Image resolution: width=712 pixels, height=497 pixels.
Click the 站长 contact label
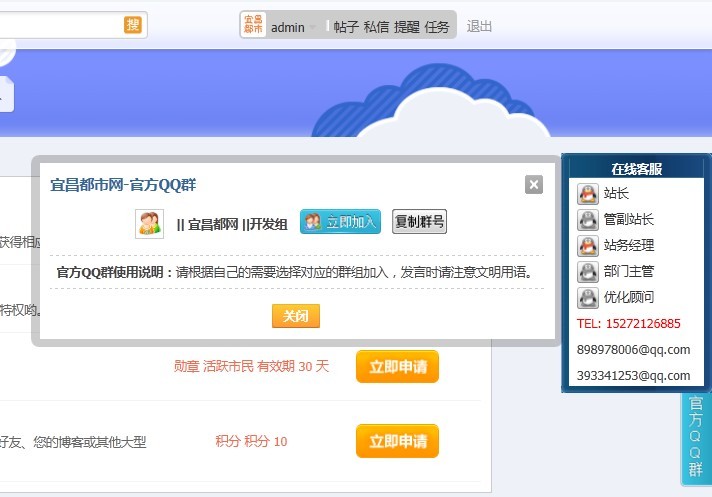(616, 193)
